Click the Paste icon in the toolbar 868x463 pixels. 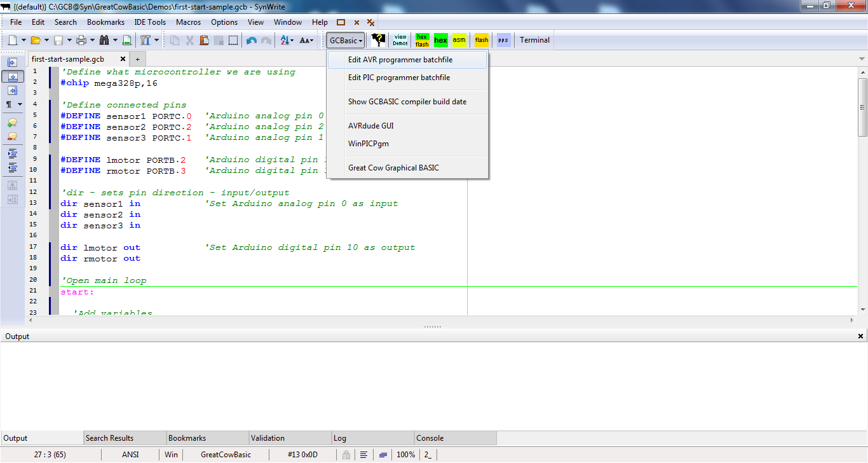click(x=204, y=39)
